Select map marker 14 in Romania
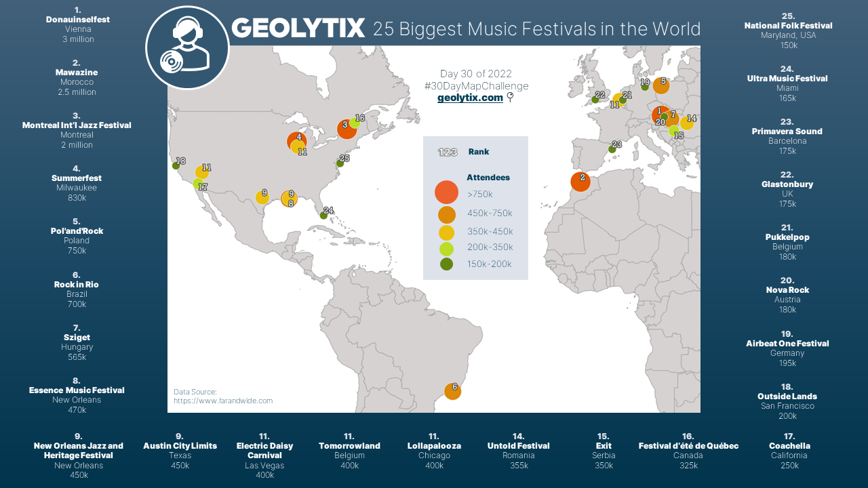Viewport: 868px width, 488px height. pyautogui.click(x=687, y=123)
